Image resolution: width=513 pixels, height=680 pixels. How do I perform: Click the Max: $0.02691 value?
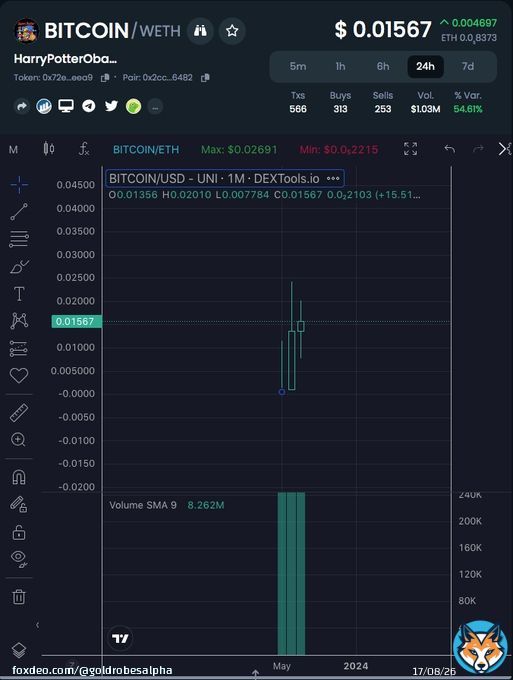pyautogui.click(x=239, y=150)
